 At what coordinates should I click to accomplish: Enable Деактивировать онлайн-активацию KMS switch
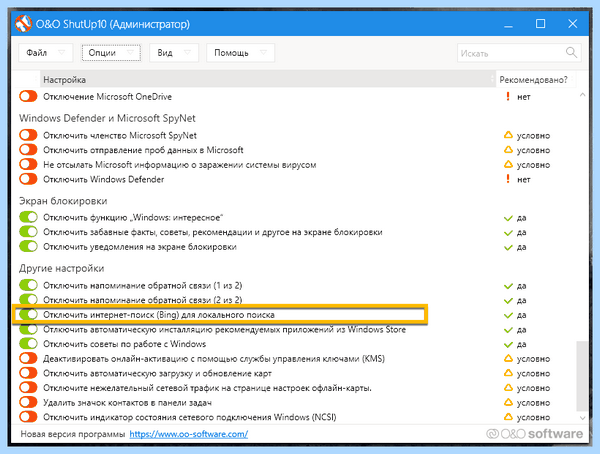coord(28,359)
